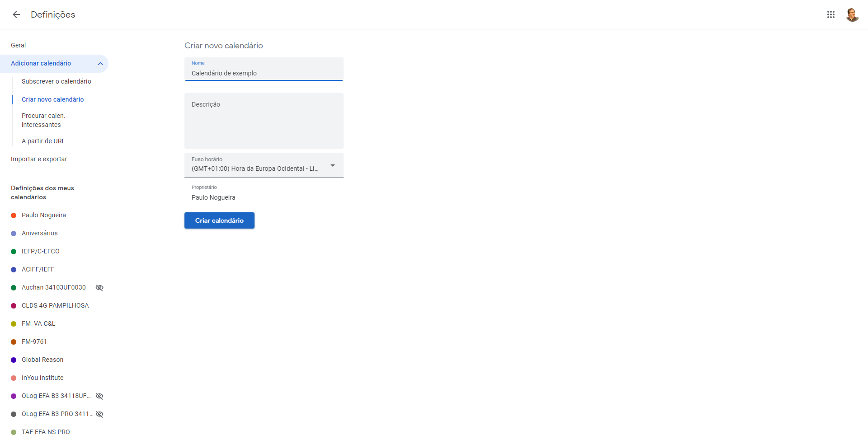Toggle hidden-eye icon for Auchan 34103UF0030

99,288
